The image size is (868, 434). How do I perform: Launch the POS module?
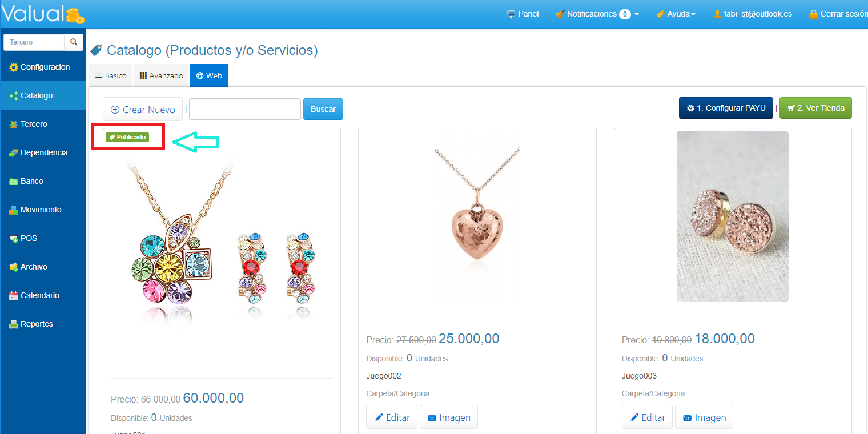43,238
